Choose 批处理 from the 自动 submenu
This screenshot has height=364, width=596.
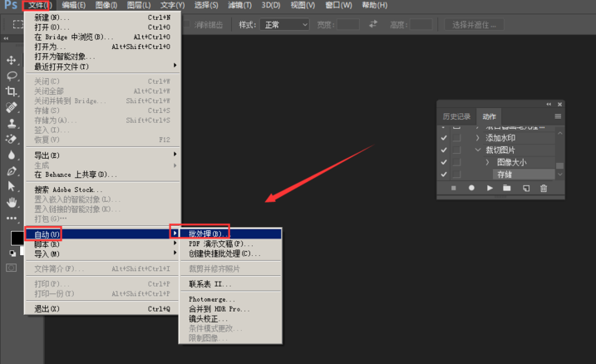coord(230,234)
